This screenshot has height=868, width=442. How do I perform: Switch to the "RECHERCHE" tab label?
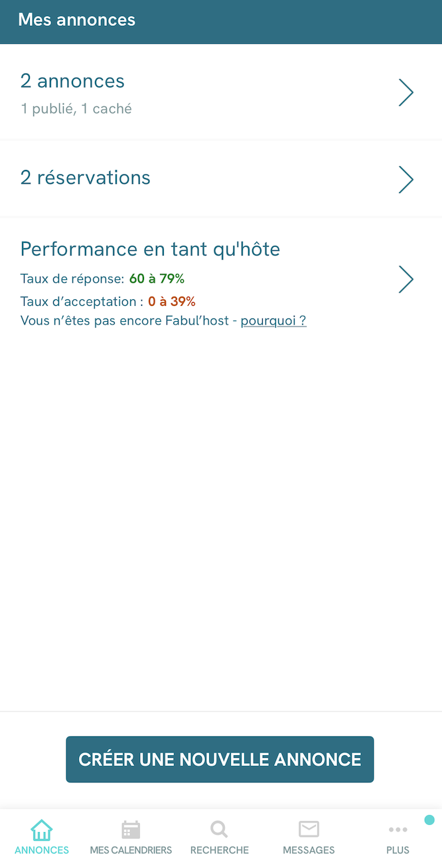(219, 850)
